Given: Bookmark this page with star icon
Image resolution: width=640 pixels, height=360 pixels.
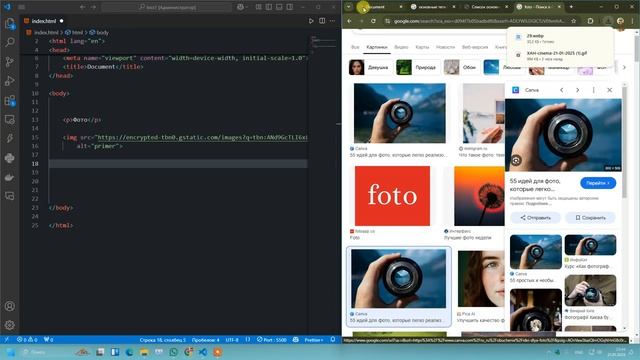Looking at the screenshot, I should click(x=573, y=21).
